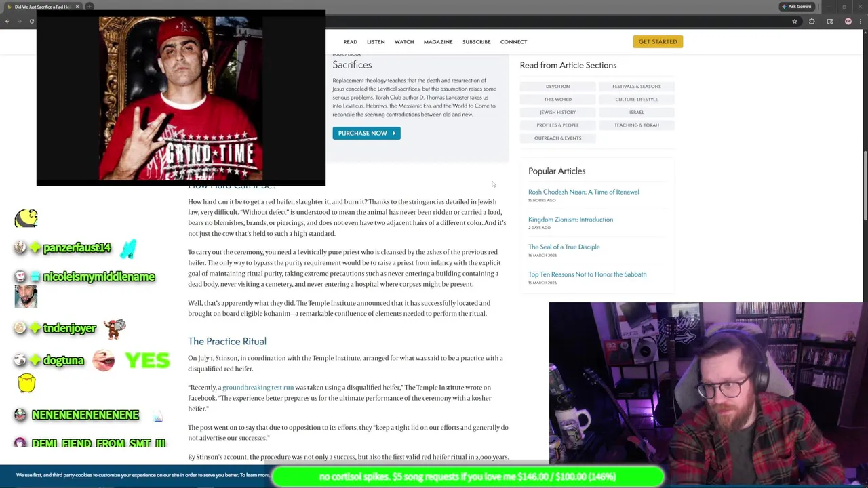Open the DEVOTION article section
The width and height of the screenshot is (868, 488).
(557, 87)
